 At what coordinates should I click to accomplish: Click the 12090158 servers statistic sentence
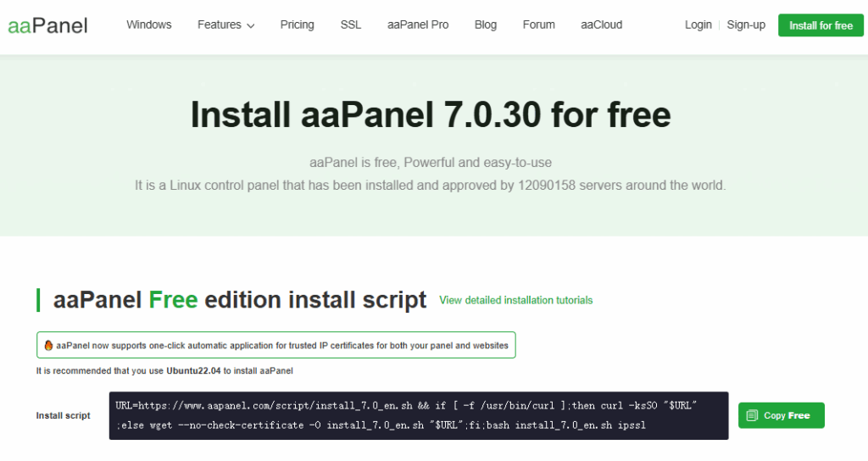click(430, 186)
